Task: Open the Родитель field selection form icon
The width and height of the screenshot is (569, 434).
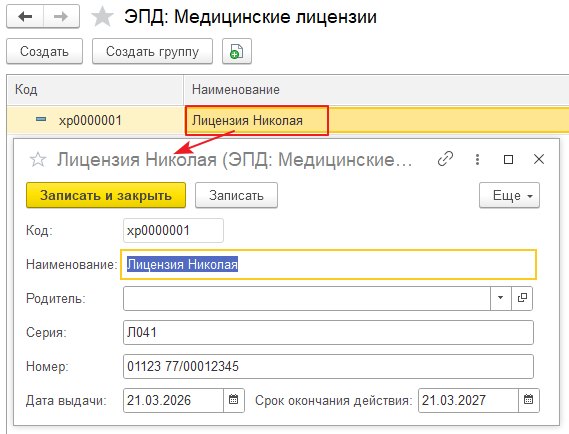Action: (x=522, y=298)
